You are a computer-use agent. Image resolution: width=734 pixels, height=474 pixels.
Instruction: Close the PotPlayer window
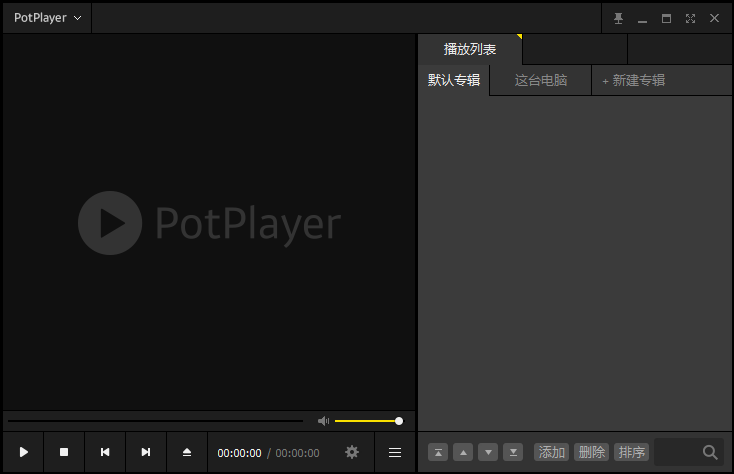click(x=714, y=18)
